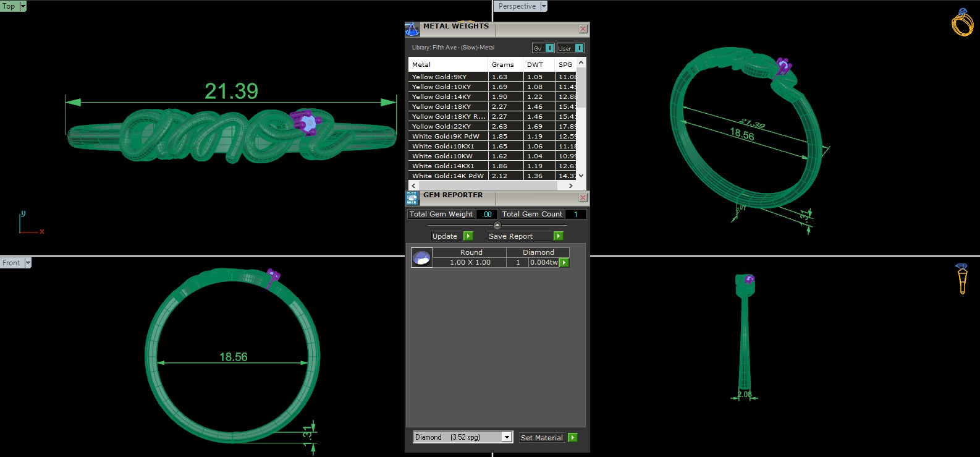
Task: Click the 18.56 dimension in Front view
Action: click(234, 357)
